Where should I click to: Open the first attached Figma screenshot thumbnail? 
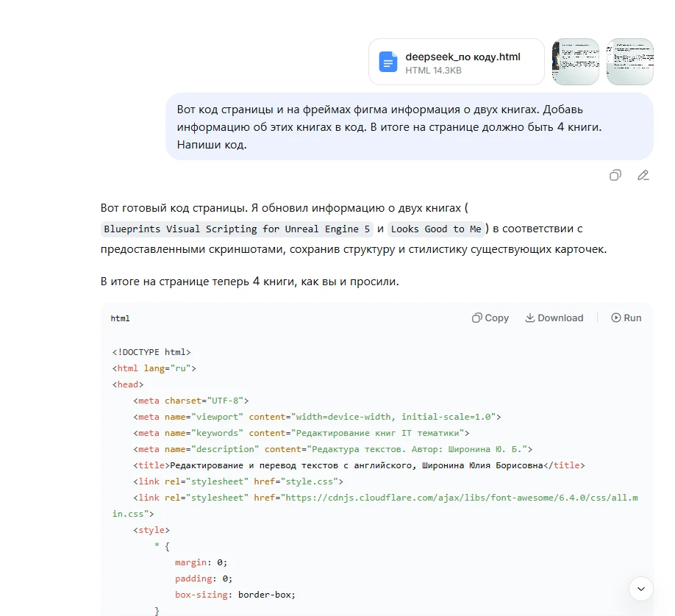(x=576, y=62)
